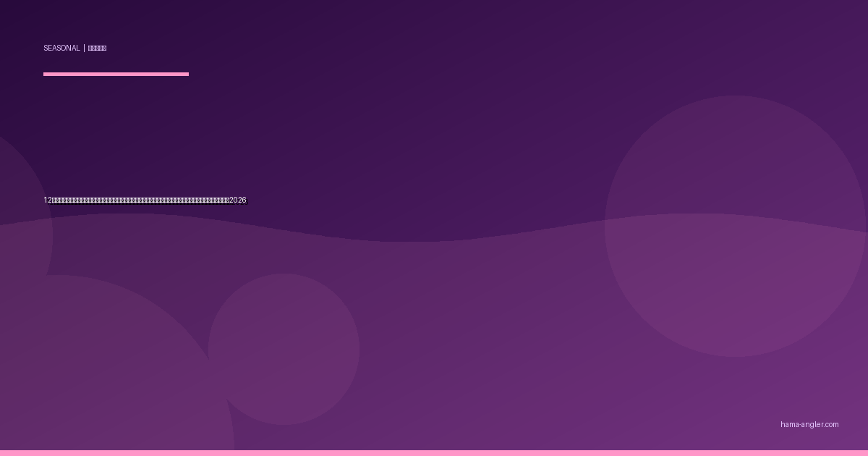
Task: Click the letter S starting SEASONAL
Action: [46, 48]
